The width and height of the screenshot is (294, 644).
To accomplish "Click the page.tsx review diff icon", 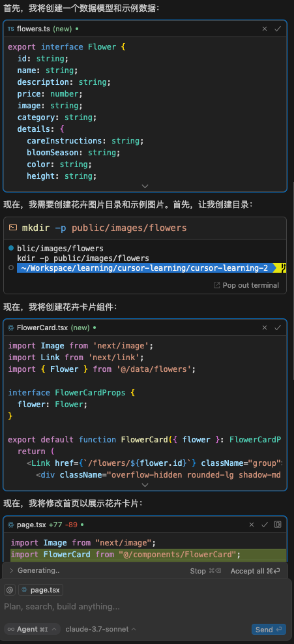I will tap(278, 525).
